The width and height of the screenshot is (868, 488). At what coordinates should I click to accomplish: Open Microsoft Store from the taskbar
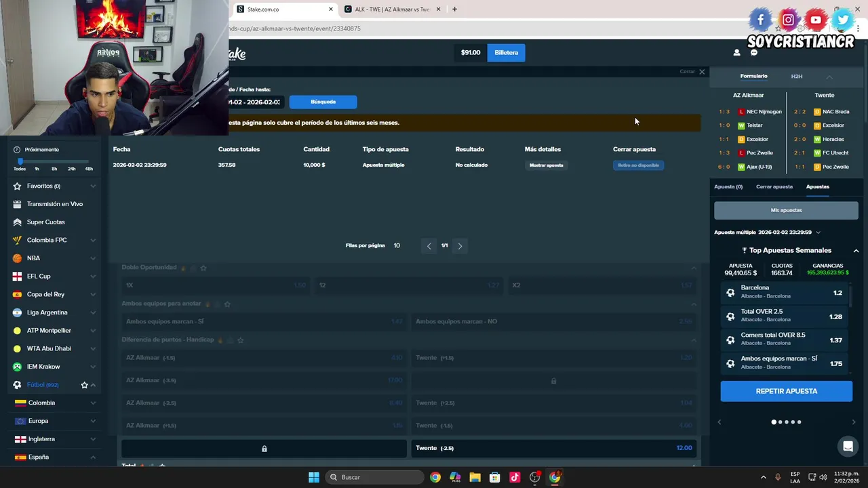pos(494,477)
